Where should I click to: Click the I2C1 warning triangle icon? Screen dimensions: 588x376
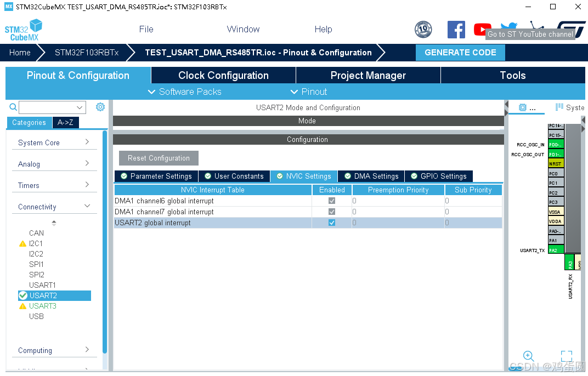(x=22, y=244)
